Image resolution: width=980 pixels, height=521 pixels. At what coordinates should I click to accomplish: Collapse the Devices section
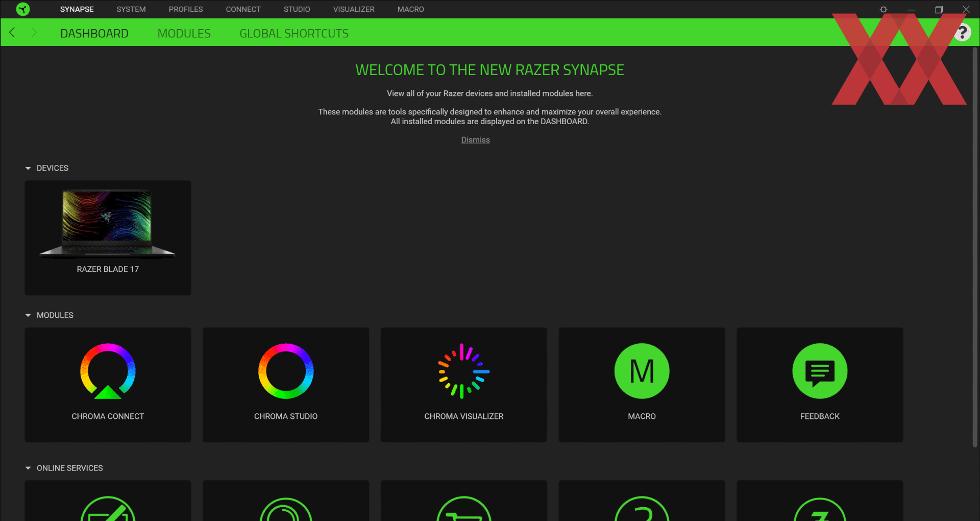[x=28, y=168]
